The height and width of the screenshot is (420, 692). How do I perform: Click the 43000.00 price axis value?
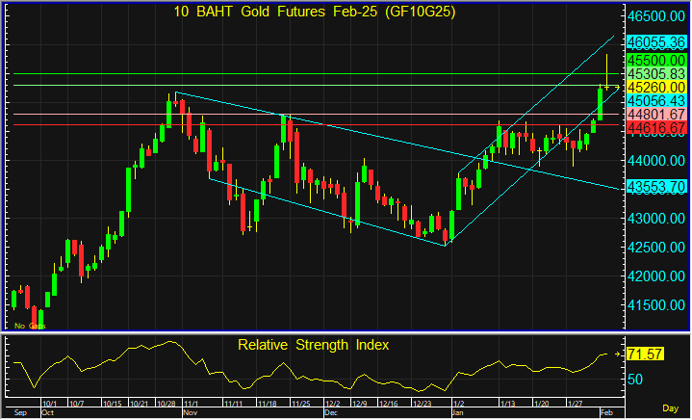pos(656,218)
